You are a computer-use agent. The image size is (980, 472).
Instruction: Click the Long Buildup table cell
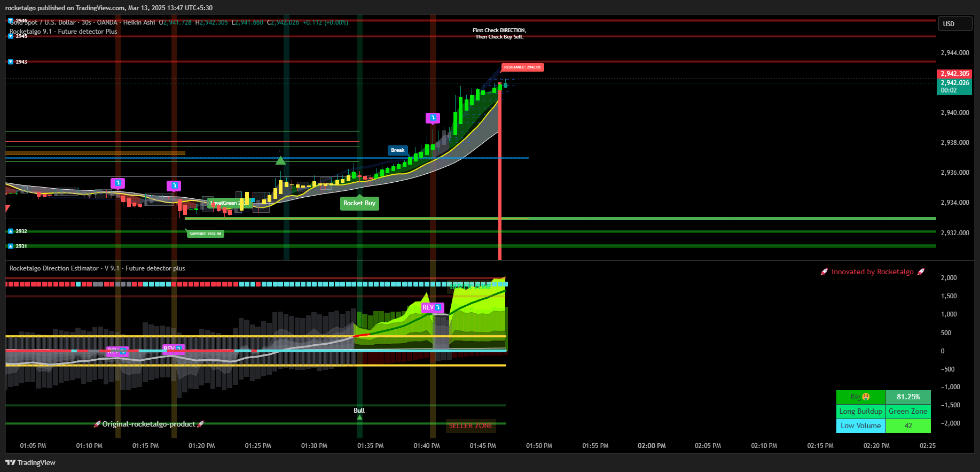tap(860, 411)
